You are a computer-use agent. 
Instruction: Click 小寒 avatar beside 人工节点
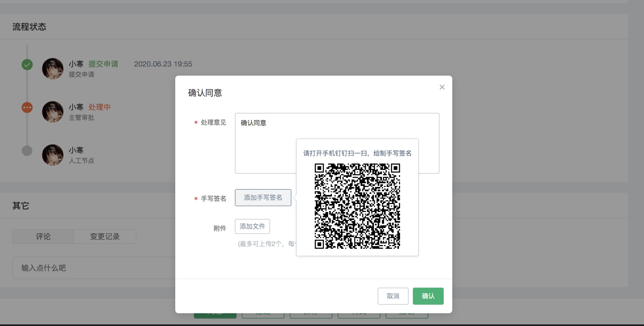click(53, 155)
